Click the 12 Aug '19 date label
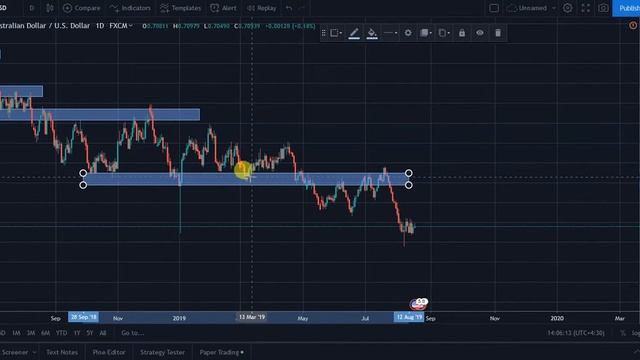Screen dimensions: 640x360 tap(409, 317)
